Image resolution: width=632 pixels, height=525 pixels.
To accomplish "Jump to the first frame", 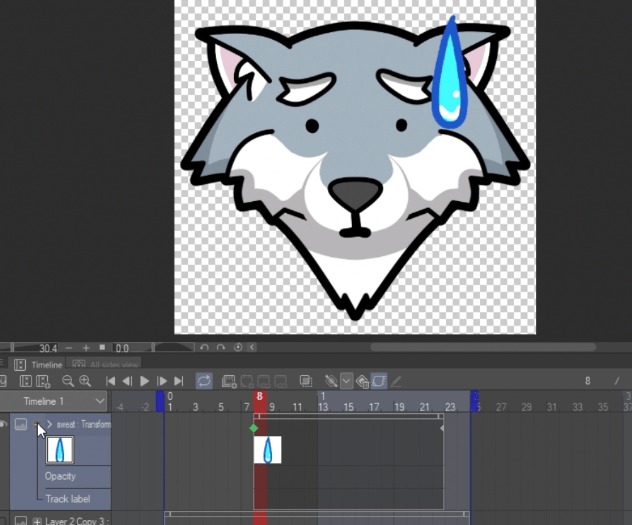I will [x=111, y=381].
